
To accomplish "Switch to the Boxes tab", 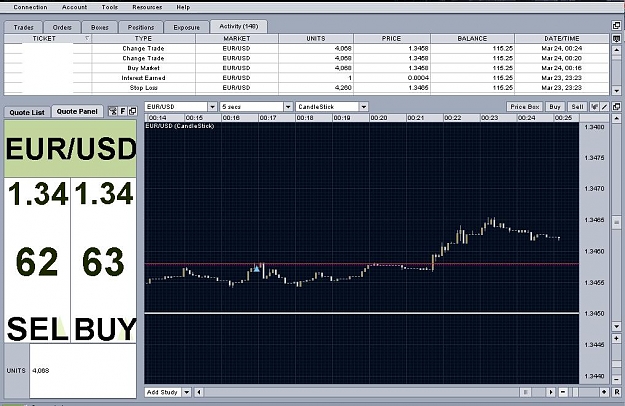I will tap(100, 27).
